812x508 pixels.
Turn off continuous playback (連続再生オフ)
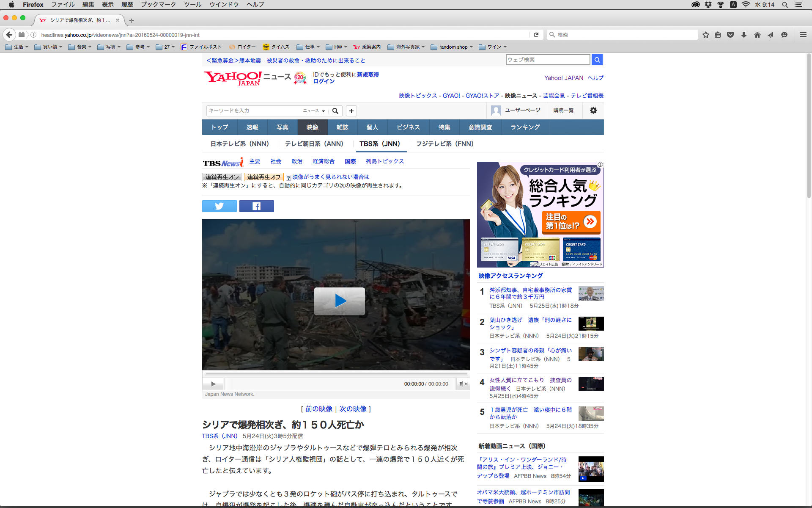(x=263, y=177)
